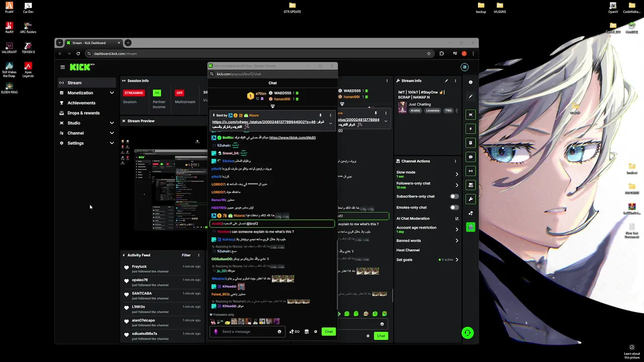
Task: Open pinned message three-dot menu in popout
Action: click(331, 115)
